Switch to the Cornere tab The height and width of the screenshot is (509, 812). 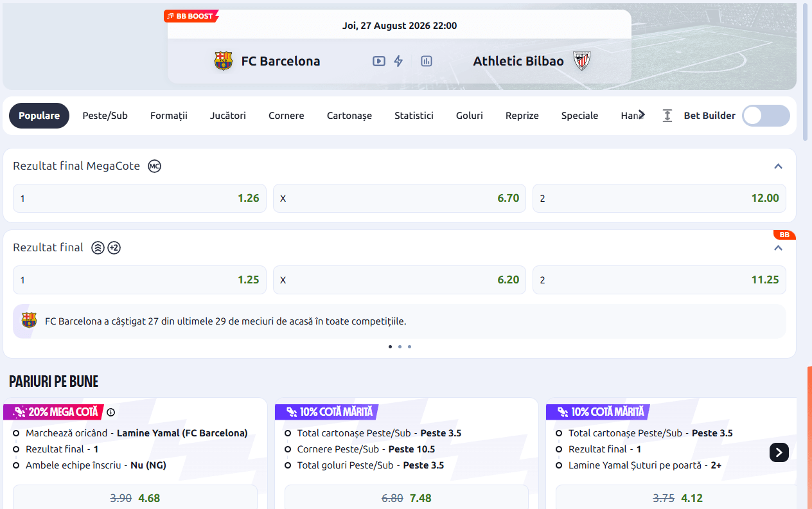[287, 116]
